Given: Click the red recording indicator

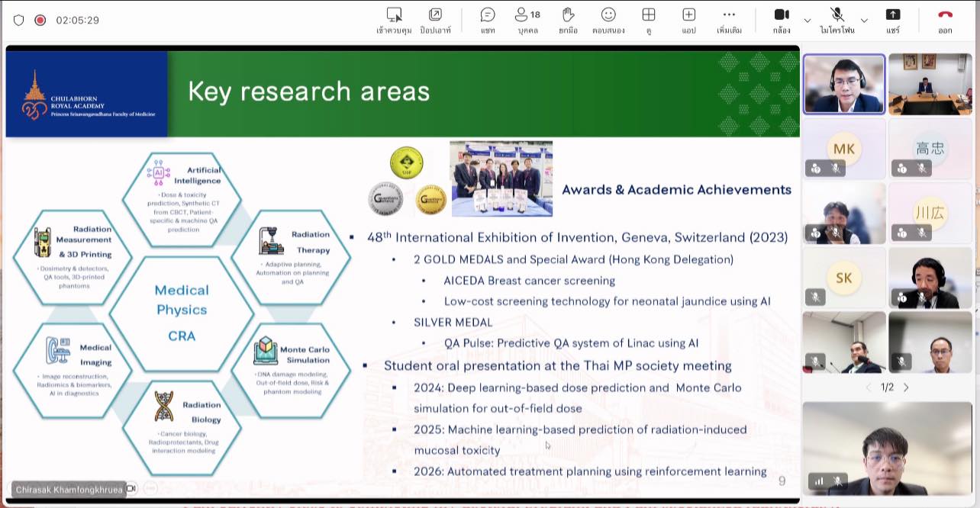Looking at the screenshot, I should (x=40, y=21).
